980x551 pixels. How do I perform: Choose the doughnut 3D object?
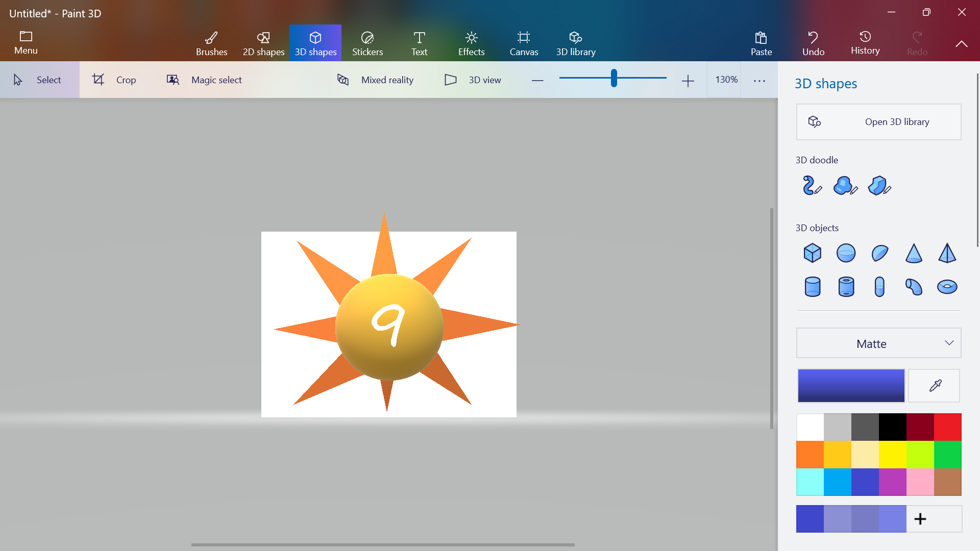[x=947, y=287]
